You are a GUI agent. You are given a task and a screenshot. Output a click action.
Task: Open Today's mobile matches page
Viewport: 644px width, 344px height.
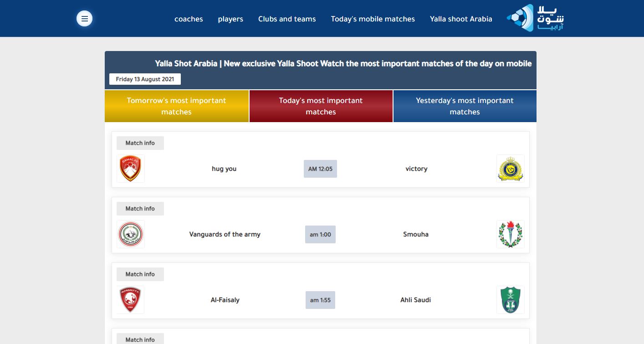373,19
